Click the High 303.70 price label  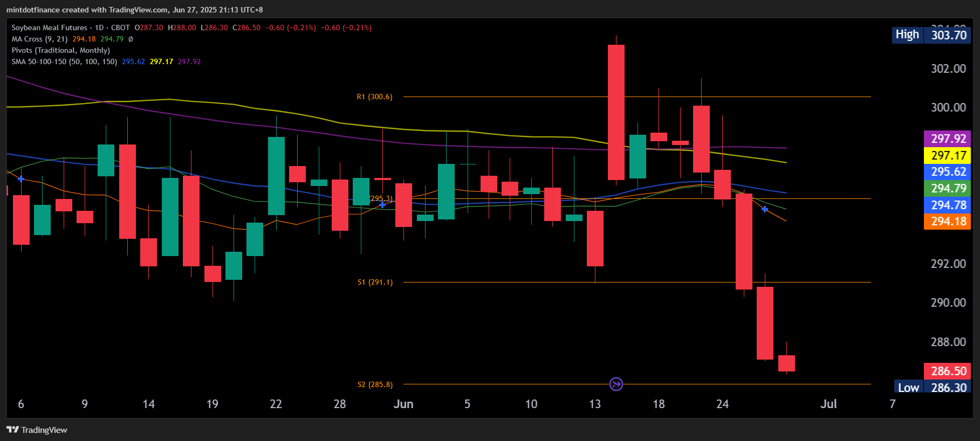[931, 35]
